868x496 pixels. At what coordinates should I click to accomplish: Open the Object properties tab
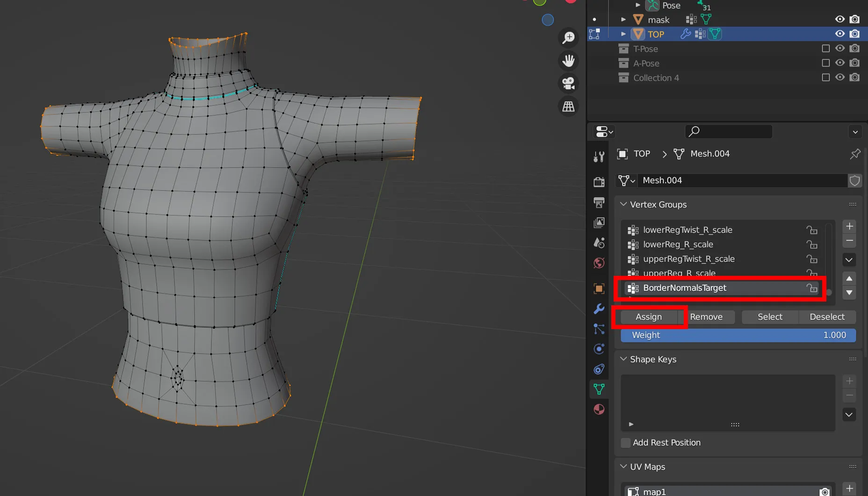tap(599, 288)
